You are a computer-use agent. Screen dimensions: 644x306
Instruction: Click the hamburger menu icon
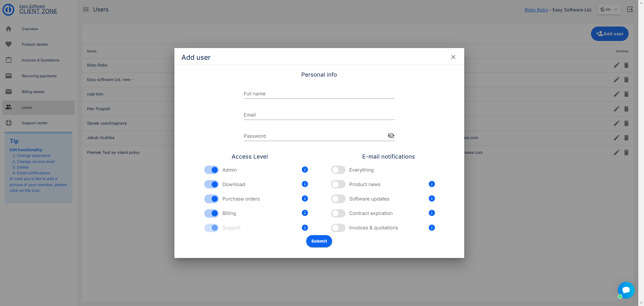click(x=86, y=9)
